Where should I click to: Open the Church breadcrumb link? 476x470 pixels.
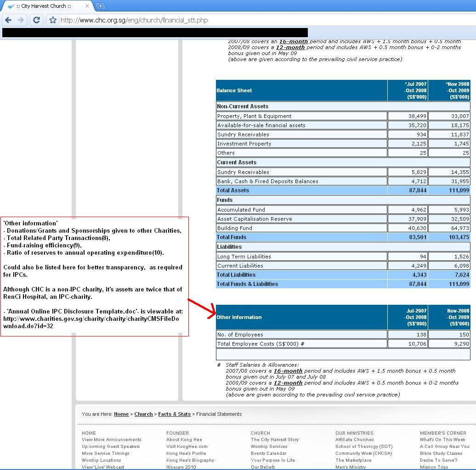click(x=144, y=414)
